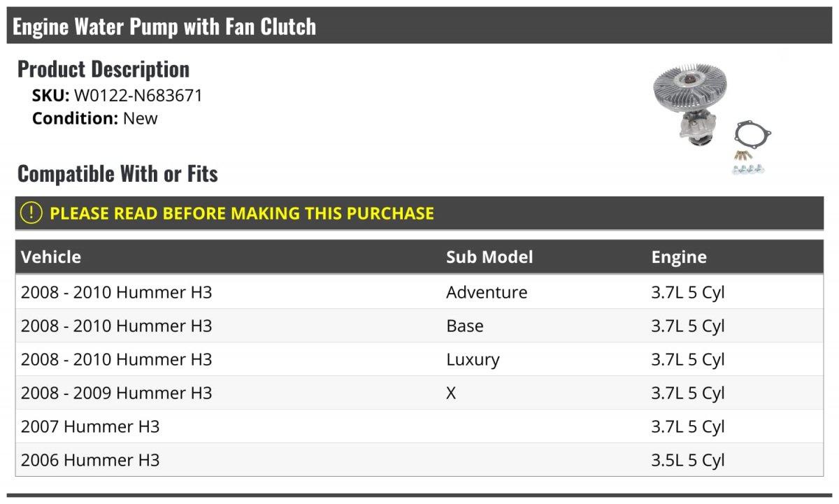Image resolution: width=839 pixels, height=504 pixels.
Task: Click the Engine Water Pump with Fan Clutch title
Action: pyautogui.click(x=164, y=27)
